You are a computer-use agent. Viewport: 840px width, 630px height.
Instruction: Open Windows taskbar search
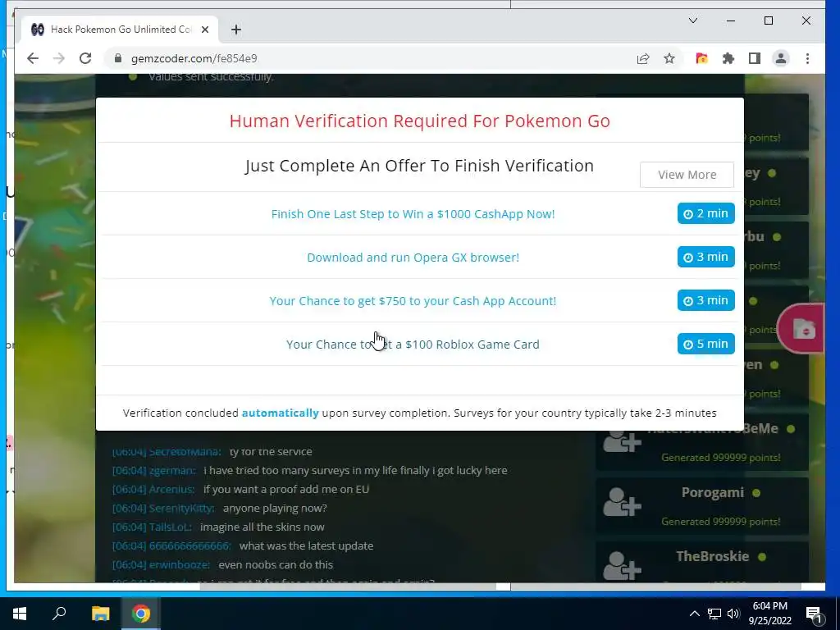[x=59, y=614]
